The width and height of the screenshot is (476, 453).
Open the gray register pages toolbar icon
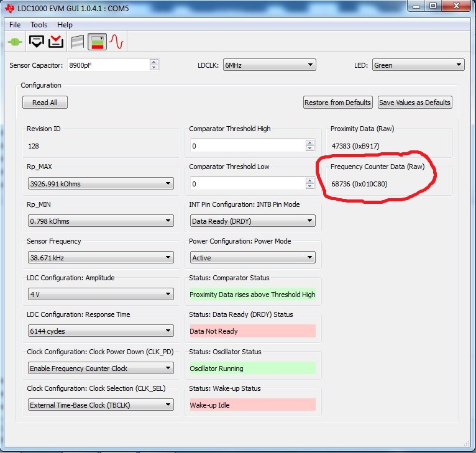pos(78,42)
